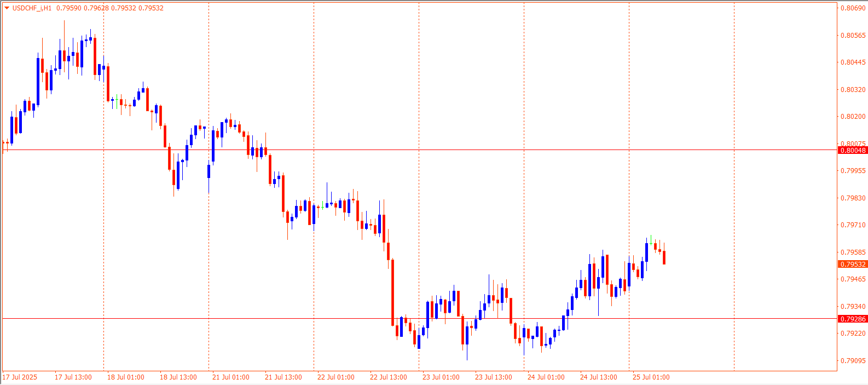Click the 0.79465 price scale label
868x385 pixels.
pos(853,279)
